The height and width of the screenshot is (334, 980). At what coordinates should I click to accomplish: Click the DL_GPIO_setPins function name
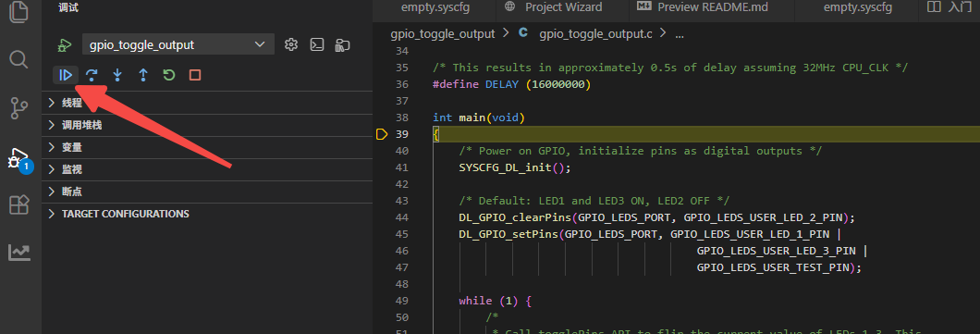[508, 234]
